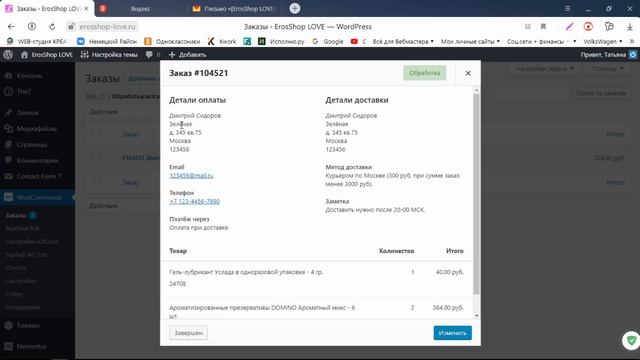Click EroShop LOVE site name in admin bar
Image resolution: width=640 pixels, height=360 pixels.
[x=47, y=55]
